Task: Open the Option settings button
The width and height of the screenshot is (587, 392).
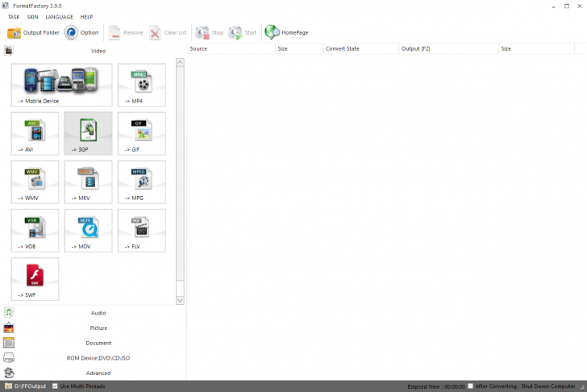Action: click(x=81, y=33)
